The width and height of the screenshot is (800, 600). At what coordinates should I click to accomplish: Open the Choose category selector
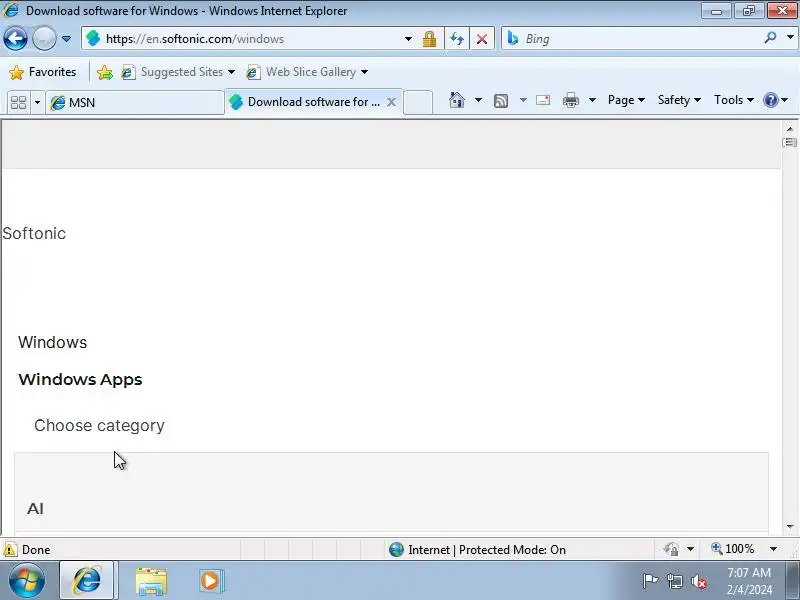click(99, 426)
